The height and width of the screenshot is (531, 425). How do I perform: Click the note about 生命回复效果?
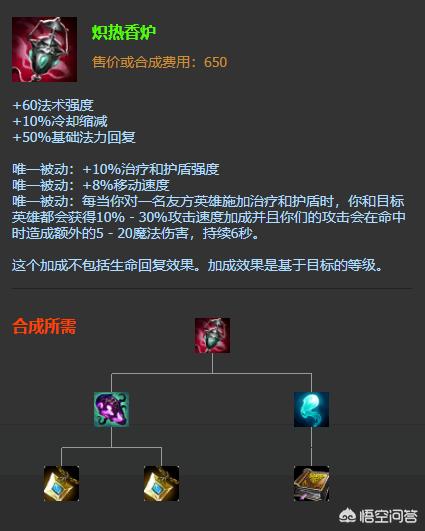pyautogui.click(x=197, y=265)
